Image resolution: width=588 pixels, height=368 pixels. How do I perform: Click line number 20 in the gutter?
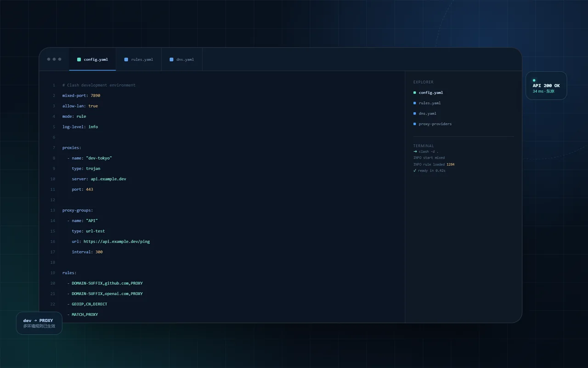coord(53,283)
